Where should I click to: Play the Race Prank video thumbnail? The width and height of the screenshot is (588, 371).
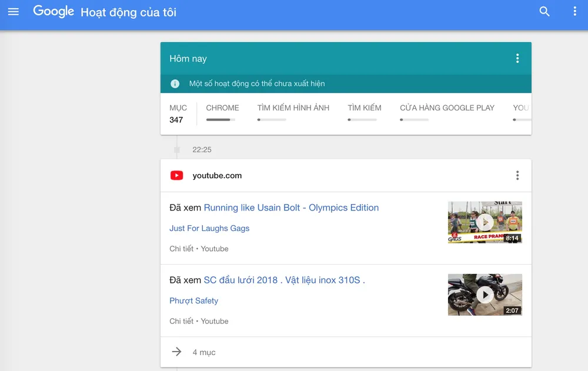click(x=485, y=222)
